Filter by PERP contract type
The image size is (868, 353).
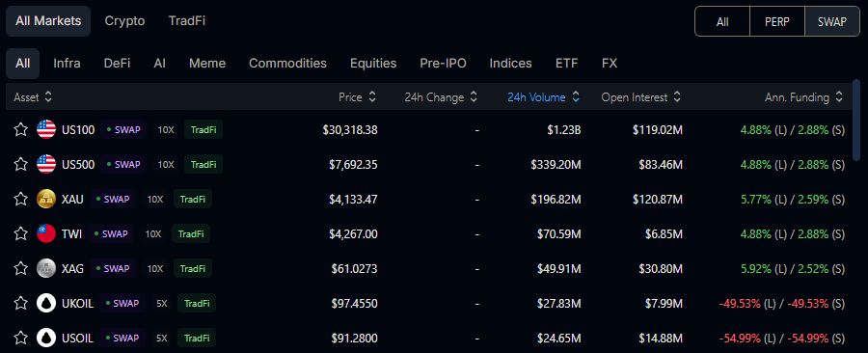tap(777, 21)
